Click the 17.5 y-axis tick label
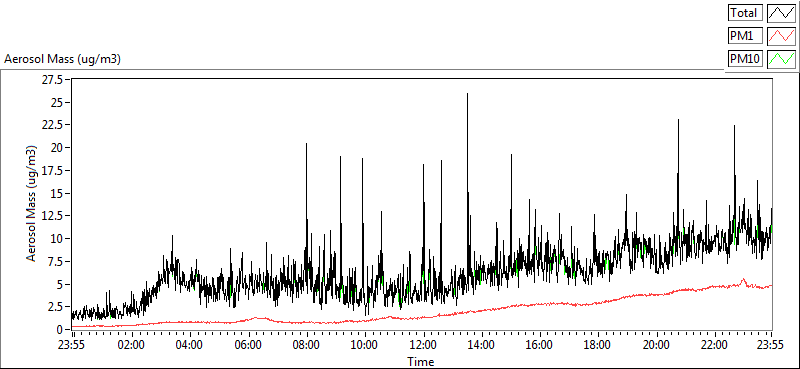 pyautogui.click(x=53, y=170)
